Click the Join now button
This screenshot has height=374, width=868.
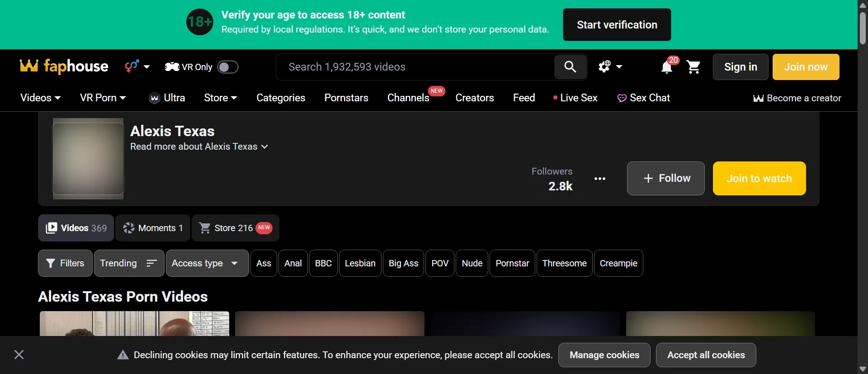806,67
